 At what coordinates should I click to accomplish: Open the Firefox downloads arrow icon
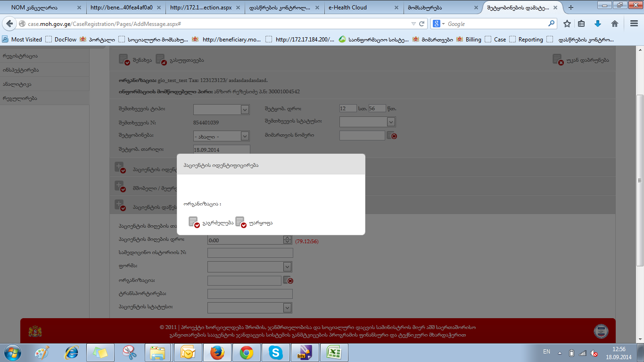click(x=598, y=24)
